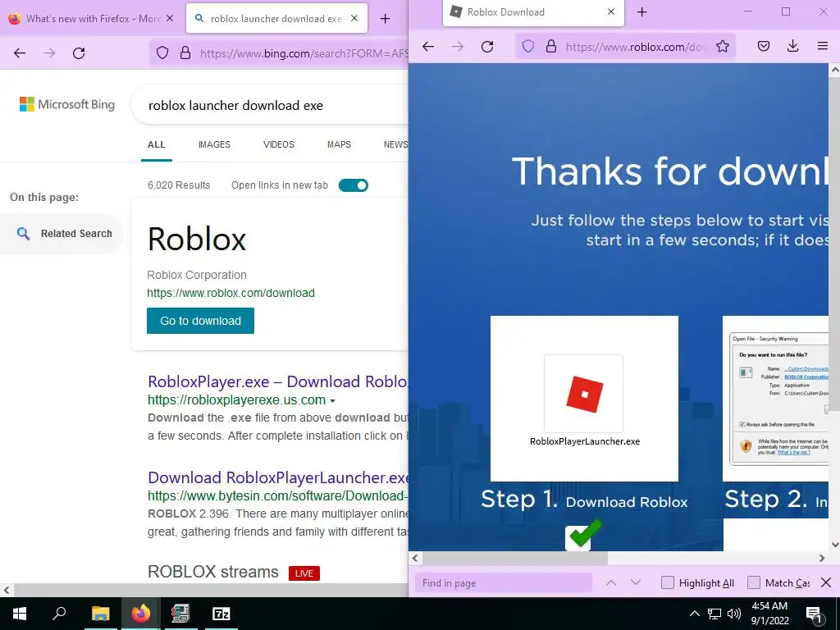840x630 pixels.
Task: Close the roblox launcher search tab
Action: 354,18
